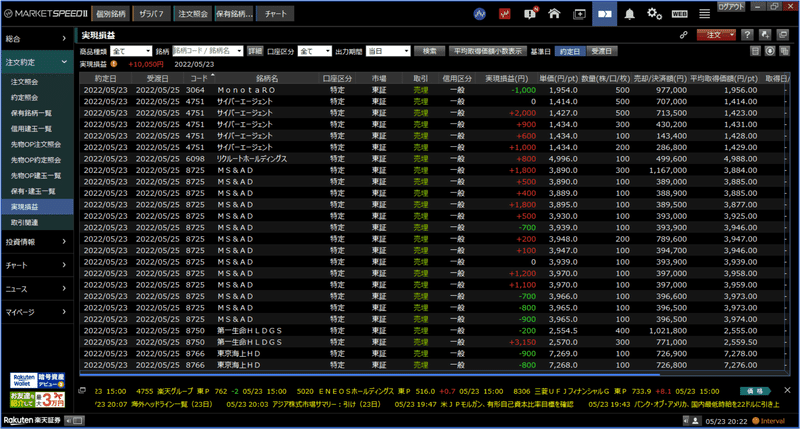Go to the home icon
800x429 pixels.
click(554, 14)
